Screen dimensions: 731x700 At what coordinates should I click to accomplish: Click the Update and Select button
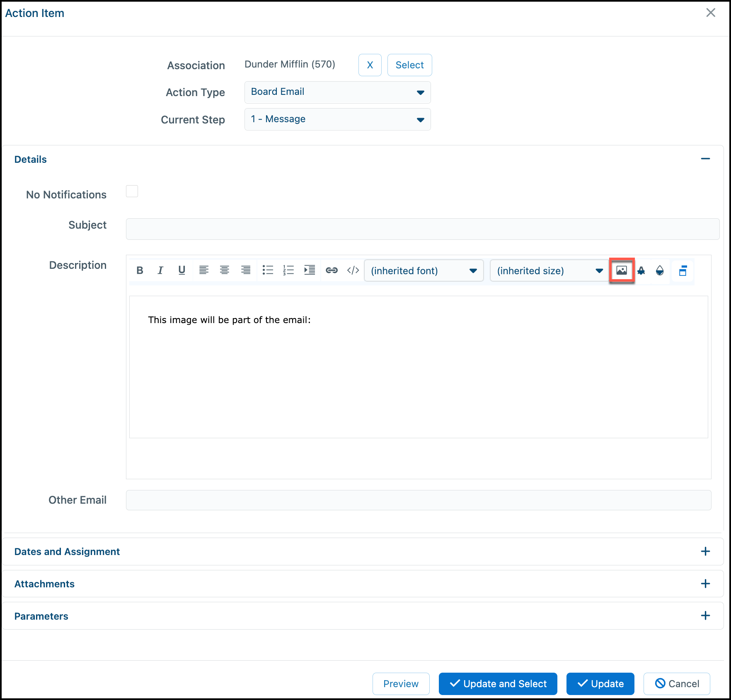coord(498,683)
